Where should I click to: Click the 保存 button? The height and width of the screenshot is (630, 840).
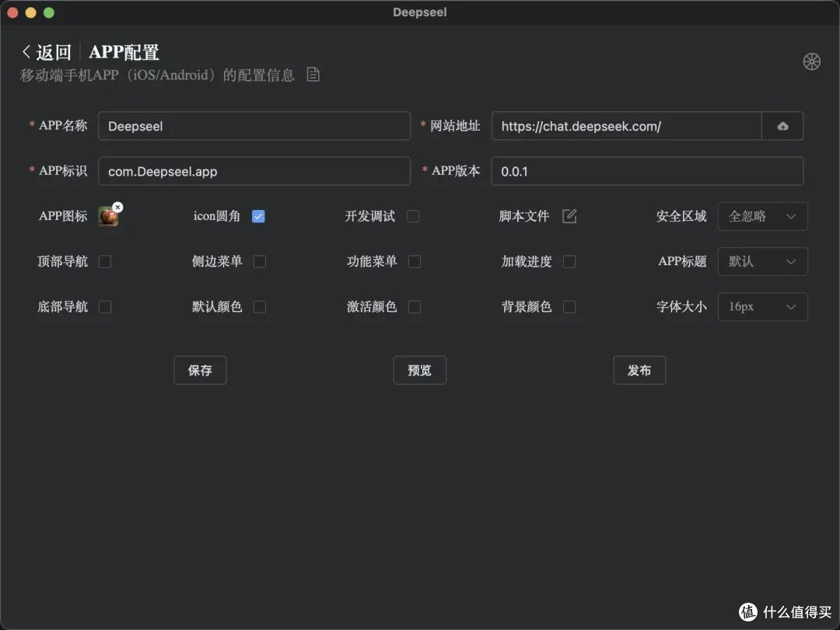pos(200,370)
